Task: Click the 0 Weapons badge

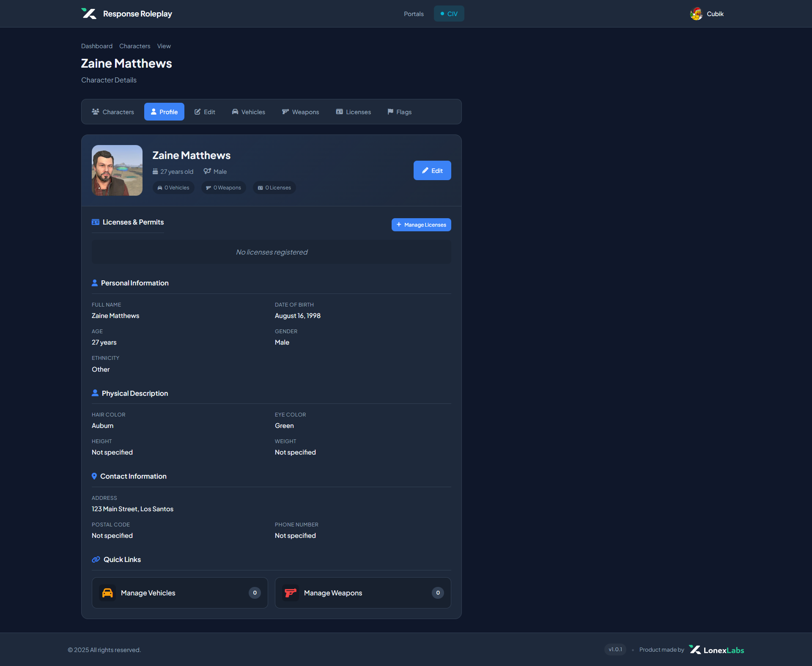Action: click(x=224, y=188)
